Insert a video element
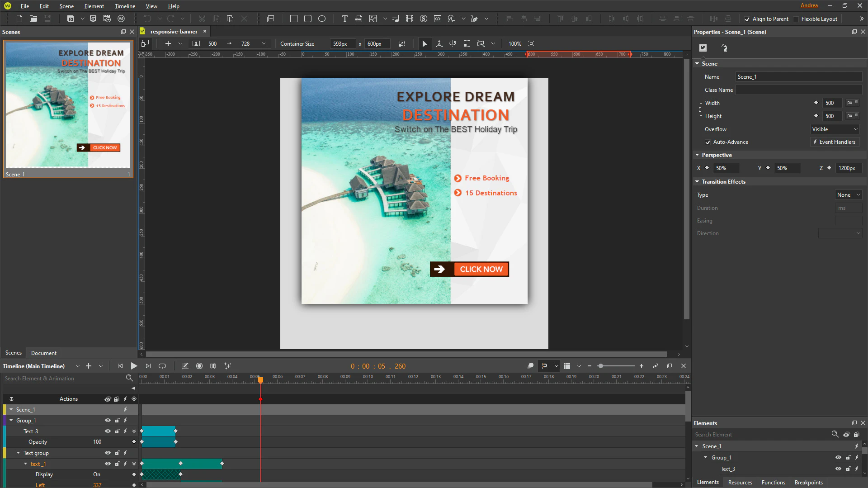Image resolution: width=868 pixels, height=488 pixels. [410, 19]
